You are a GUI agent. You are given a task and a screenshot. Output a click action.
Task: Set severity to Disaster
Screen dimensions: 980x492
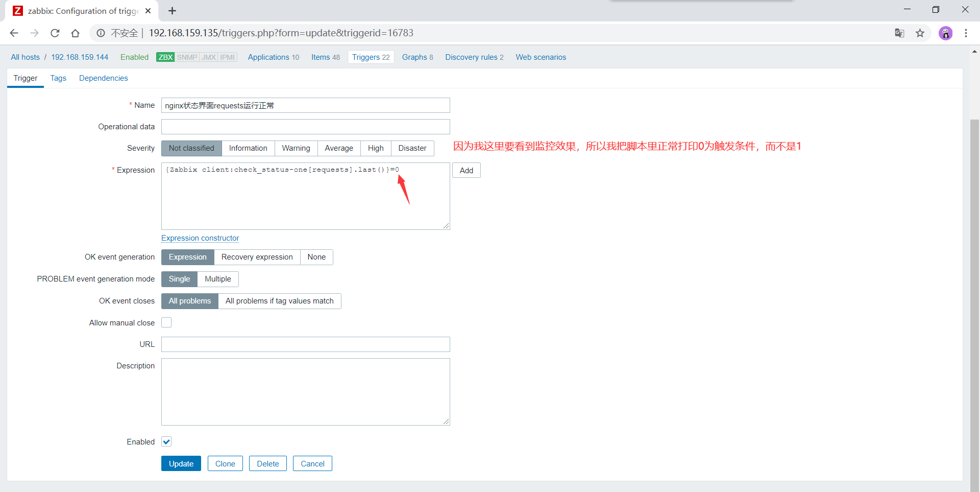(x=412, y=148)
